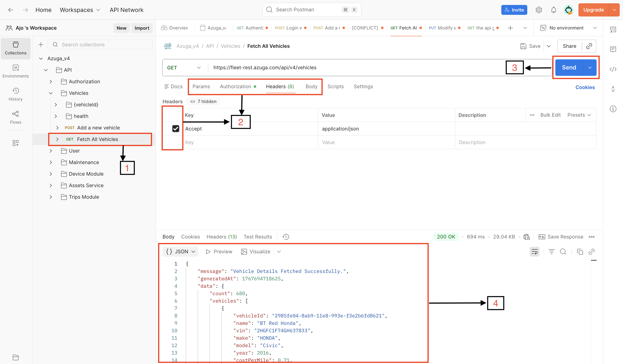
Task: Click the filter response icon
Action: 551,252
